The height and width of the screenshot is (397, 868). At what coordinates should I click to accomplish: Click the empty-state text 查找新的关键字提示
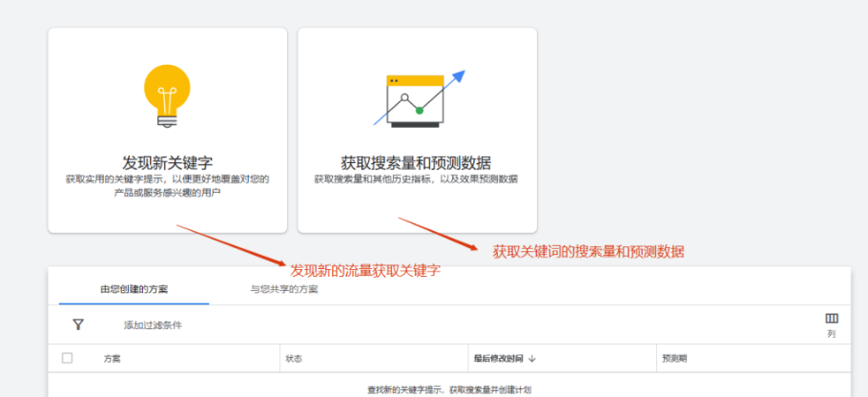tap(448, 389)
